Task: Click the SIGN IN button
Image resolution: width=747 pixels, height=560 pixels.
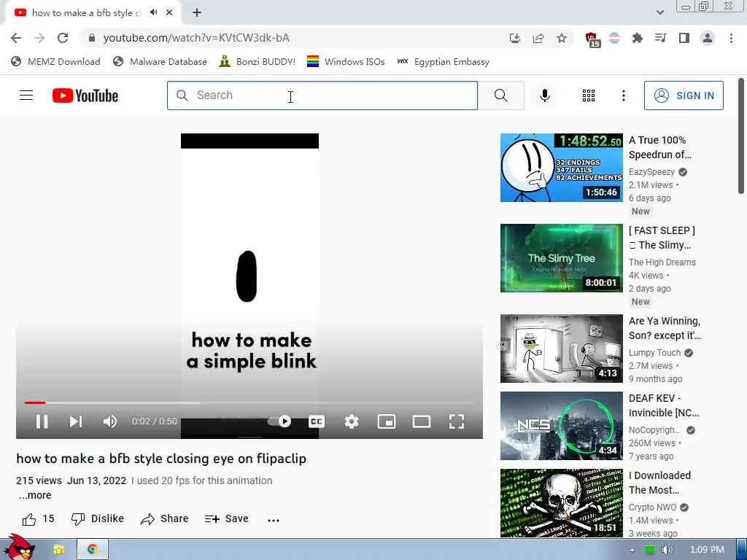Action: point(684,96)
